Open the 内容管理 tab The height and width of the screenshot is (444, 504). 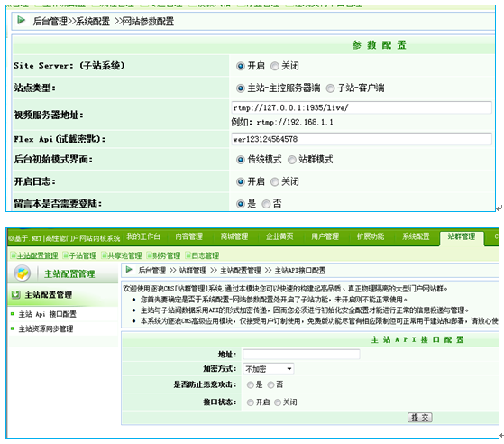pos(188,236)
